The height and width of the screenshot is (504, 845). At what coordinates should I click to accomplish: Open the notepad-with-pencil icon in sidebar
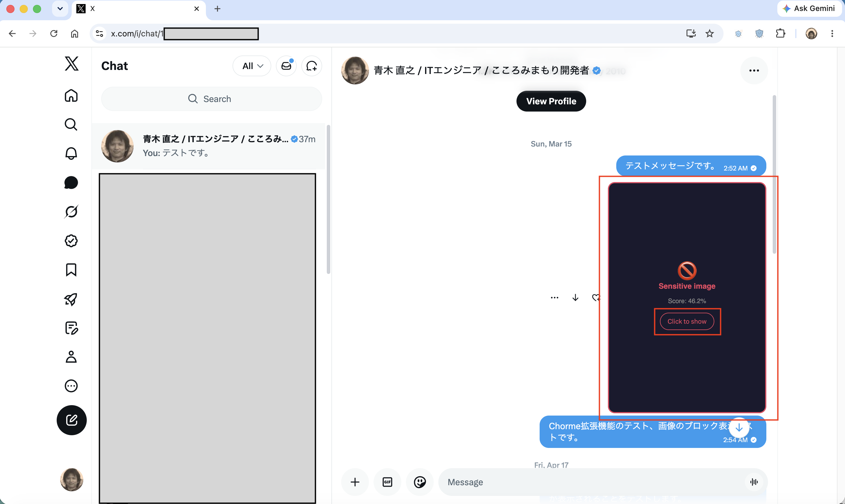pyautogui.click(x=71, y=328)
